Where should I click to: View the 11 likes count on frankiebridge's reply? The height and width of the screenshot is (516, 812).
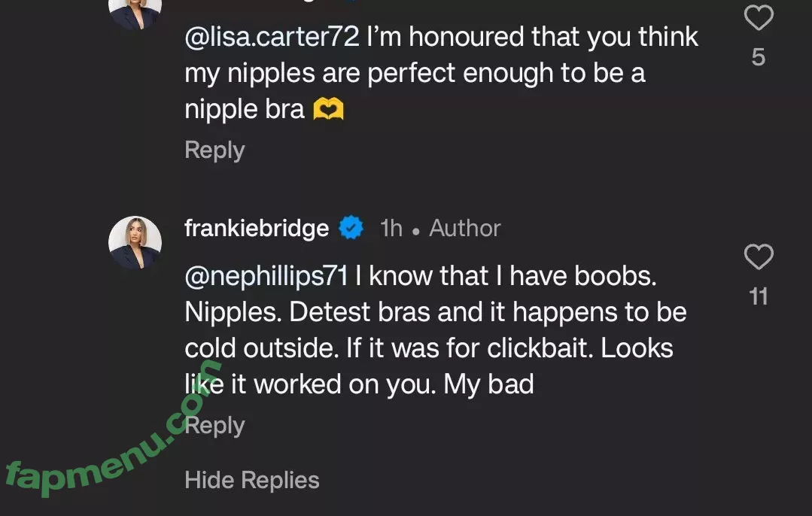coord(759,297)
